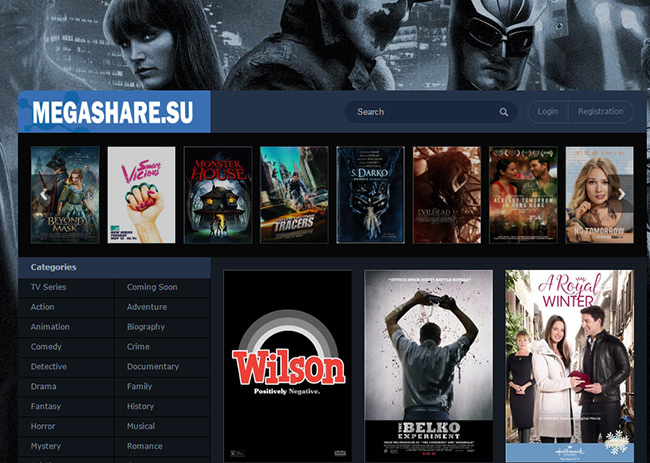Open the Login button

(548, 112)
